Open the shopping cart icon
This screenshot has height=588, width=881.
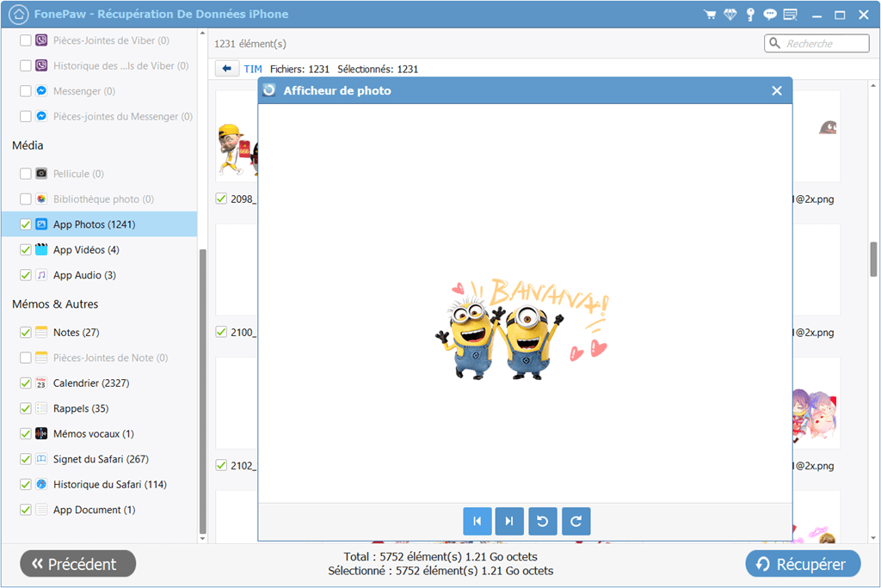[x=710, y=15]
